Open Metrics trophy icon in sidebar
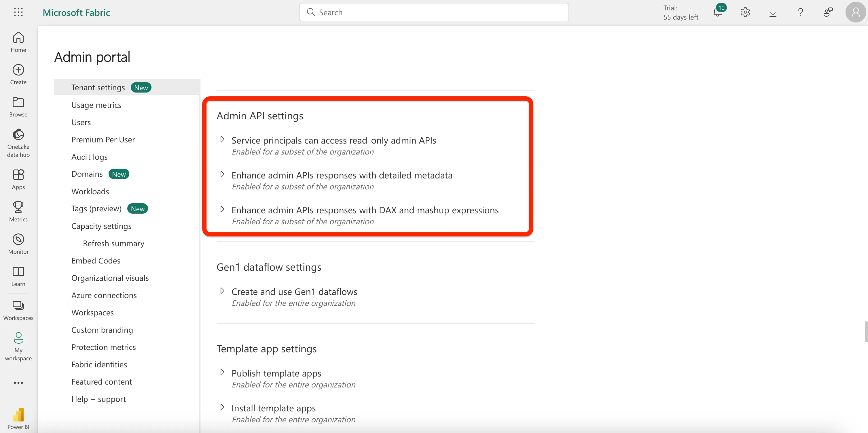The width and height of the screenshot is (868, 433). coord(18,211)
